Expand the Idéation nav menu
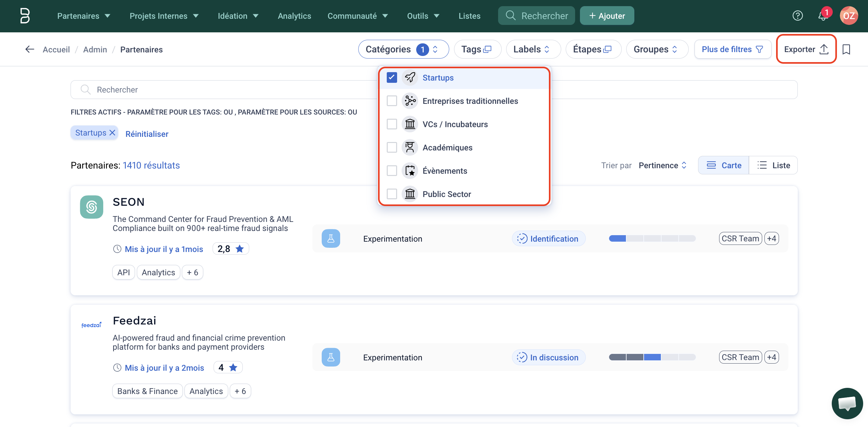This screenshot has width=868, height=427. pos(238,16)
